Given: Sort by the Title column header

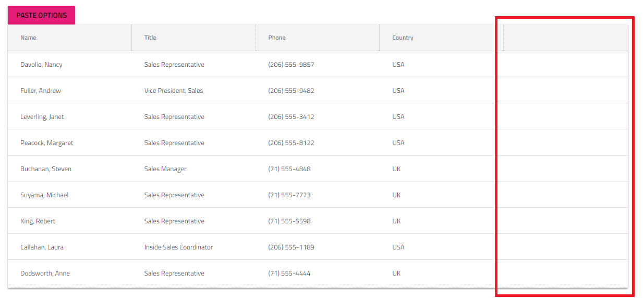Looking at the screenshot, I should coord(150,38).
